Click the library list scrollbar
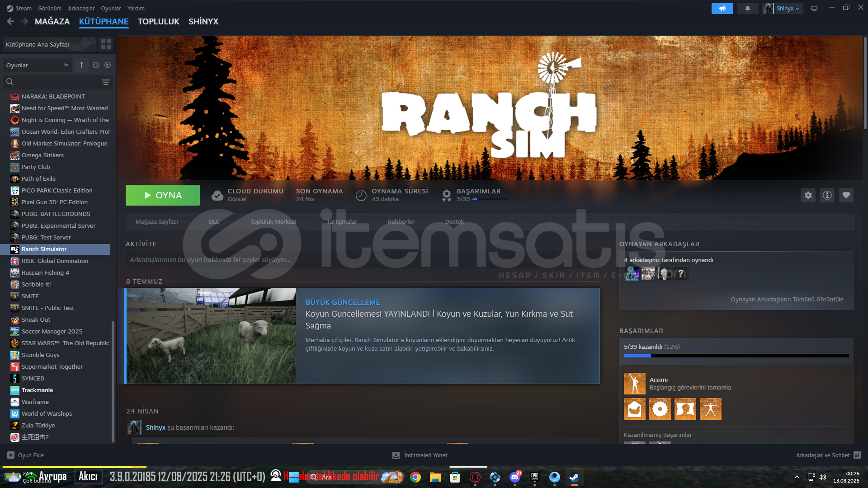 [x=113, y=382]
